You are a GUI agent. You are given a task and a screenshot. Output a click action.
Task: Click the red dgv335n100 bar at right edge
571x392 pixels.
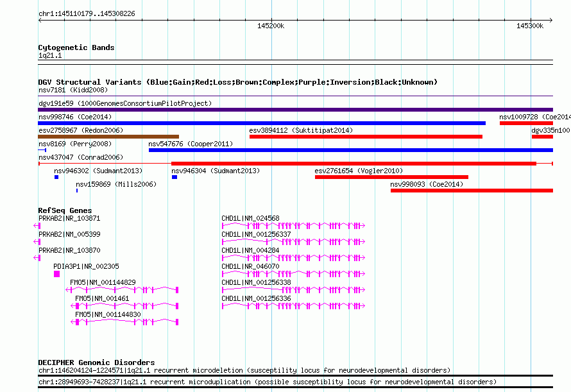542,137
